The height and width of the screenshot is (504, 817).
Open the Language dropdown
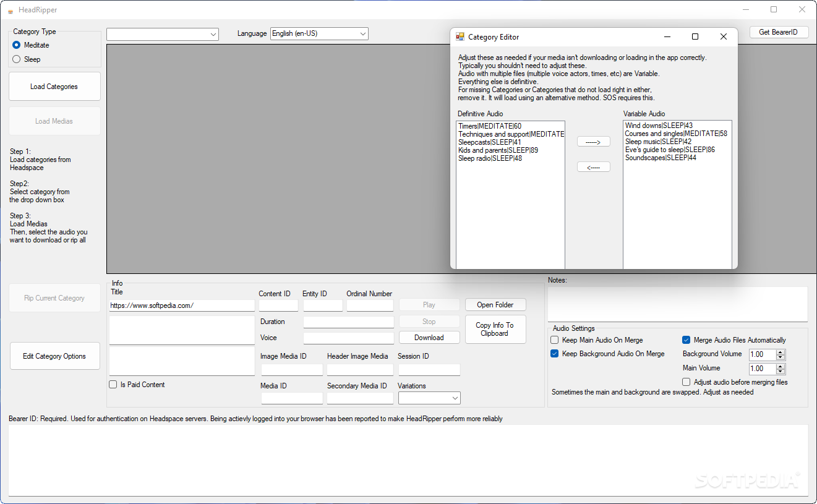(x=319, y=33)
